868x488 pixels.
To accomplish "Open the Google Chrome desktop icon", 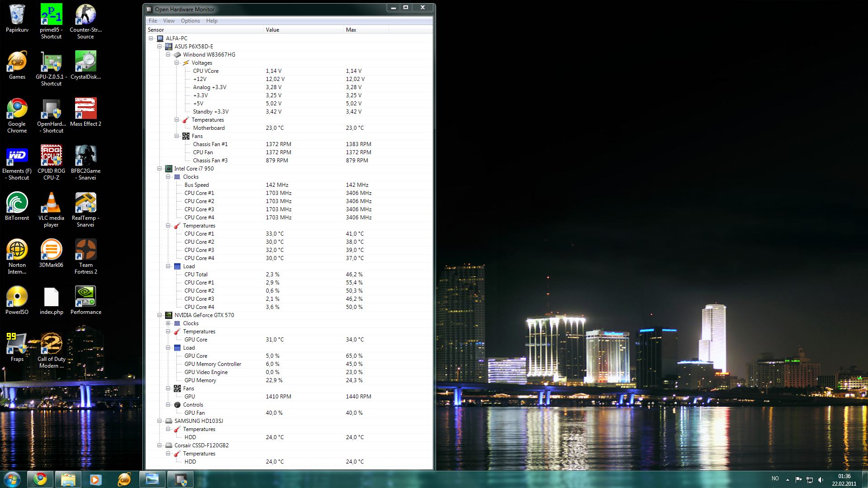I will click(17, 115).
